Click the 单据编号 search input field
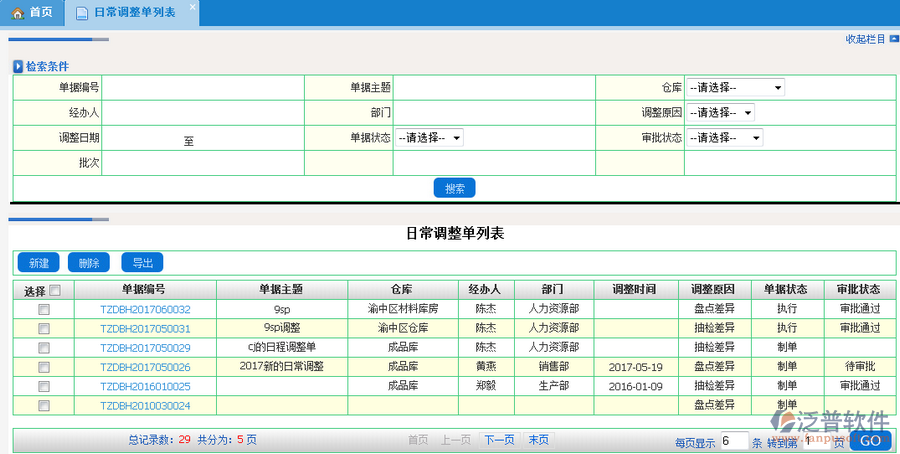900x454 pixels. (203, 88)
